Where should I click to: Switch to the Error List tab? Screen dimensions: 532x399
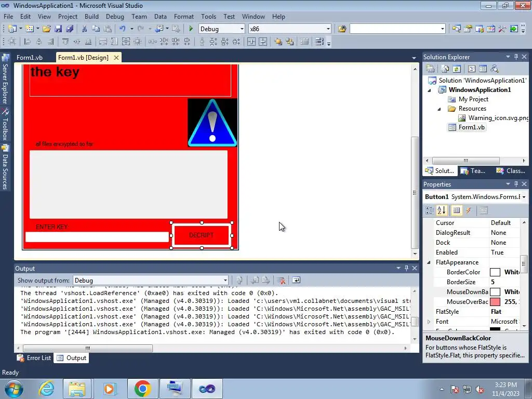point(34,358)
